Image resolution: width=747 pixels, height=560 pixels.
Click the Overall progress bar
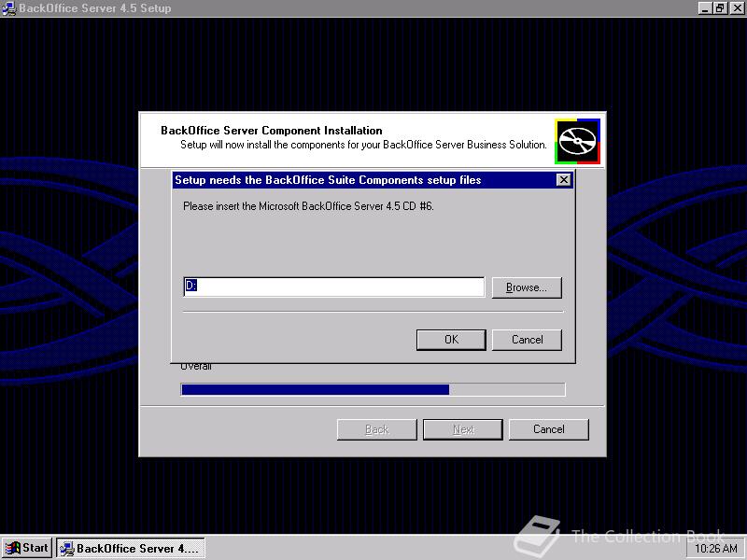coord(373,389)
